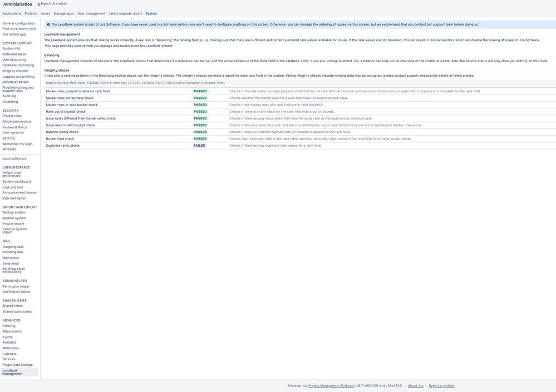Open Default user preferences

pos(12,174)
